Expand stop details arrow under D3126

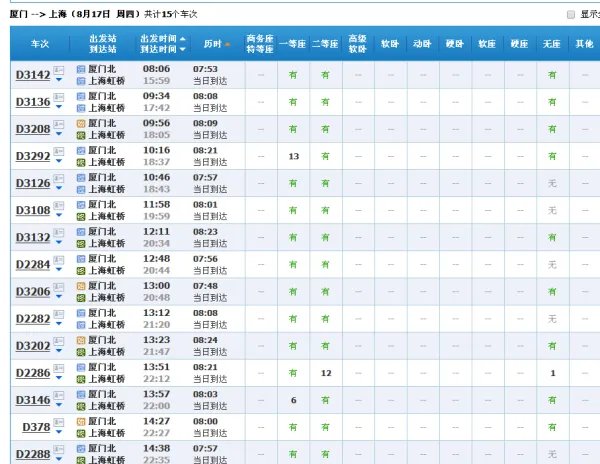click(59, 188)
